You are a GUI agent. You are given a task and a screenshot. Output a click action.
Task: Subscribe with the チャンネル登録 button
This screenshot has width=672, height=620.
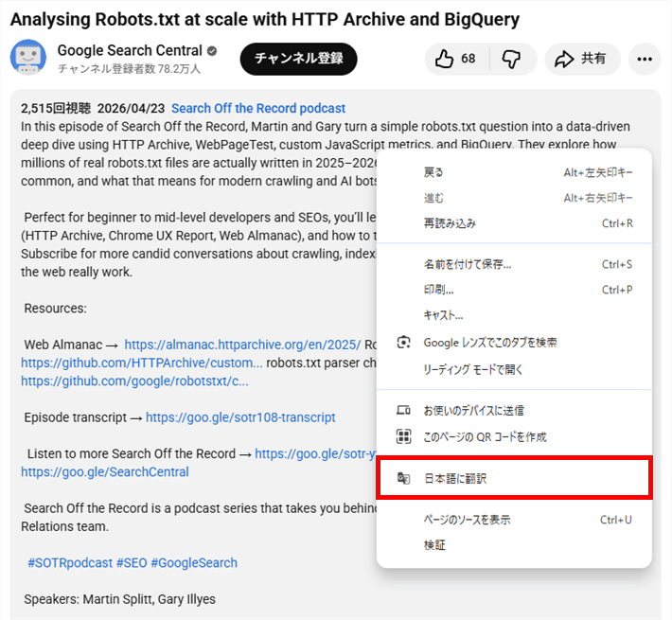coord(299,59)
